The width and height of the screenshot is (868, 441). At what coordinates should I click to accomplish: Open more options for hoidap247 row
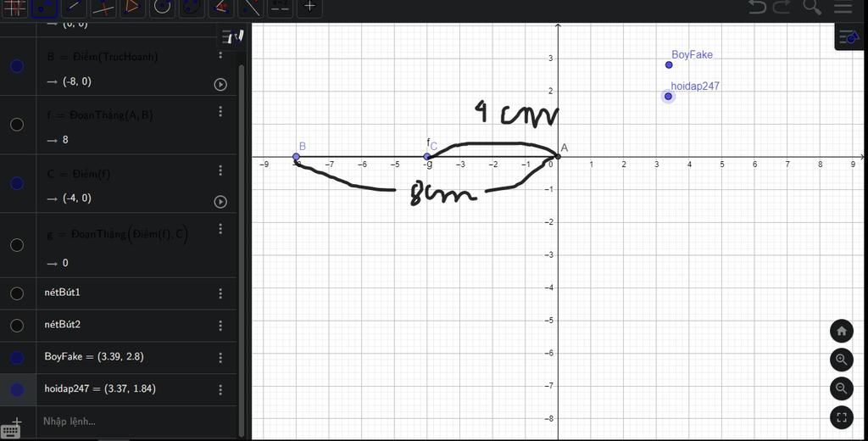pyautogui.click(x=220, y=390)
